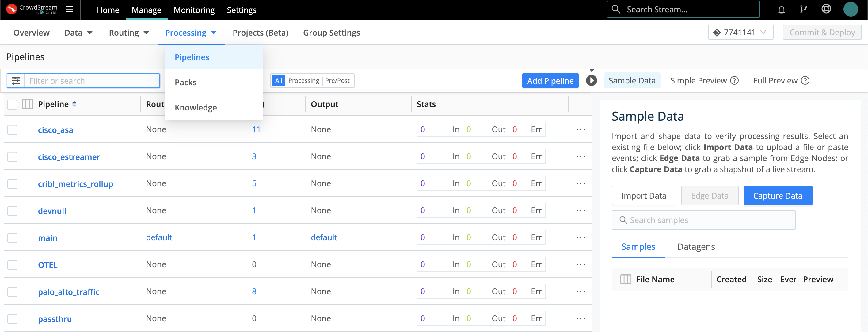
Task: Click Full Preview help question mark icon
Action: point(805,81)
